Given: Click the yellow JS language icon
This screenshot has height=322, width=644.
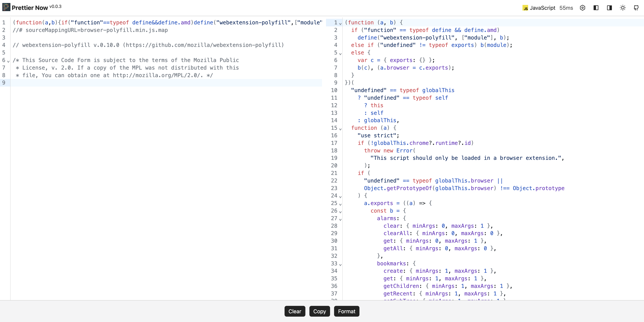Looking at the screenshot, I should point(525,8).
